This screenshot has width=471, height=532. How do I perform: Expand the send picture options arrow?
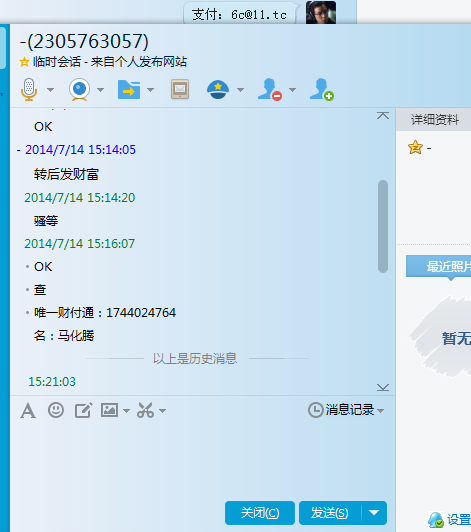(126, 411)
